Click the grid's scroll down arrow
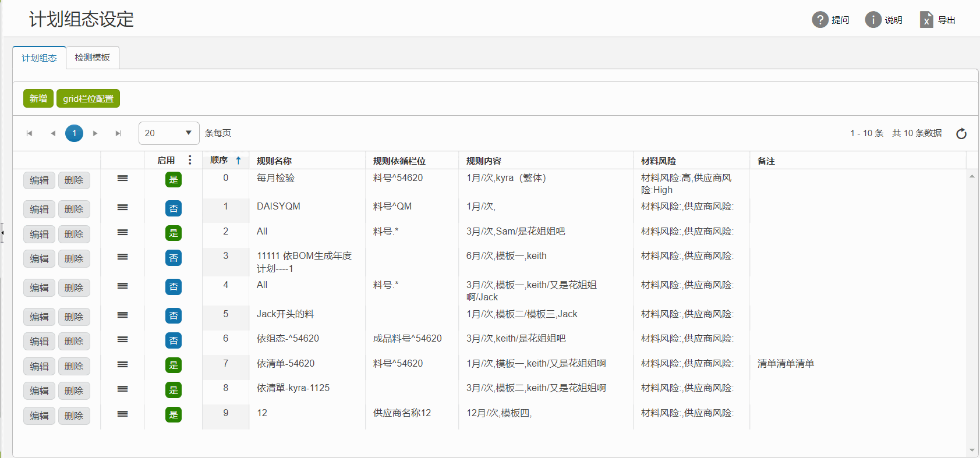The height and width of the screenshot is (458, 980). (x=972, y=450)
